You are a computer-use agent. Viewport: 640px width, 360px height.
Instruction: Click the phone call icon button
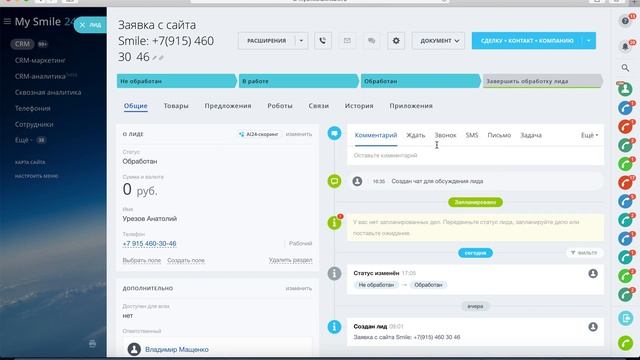(x=322, y=41)
